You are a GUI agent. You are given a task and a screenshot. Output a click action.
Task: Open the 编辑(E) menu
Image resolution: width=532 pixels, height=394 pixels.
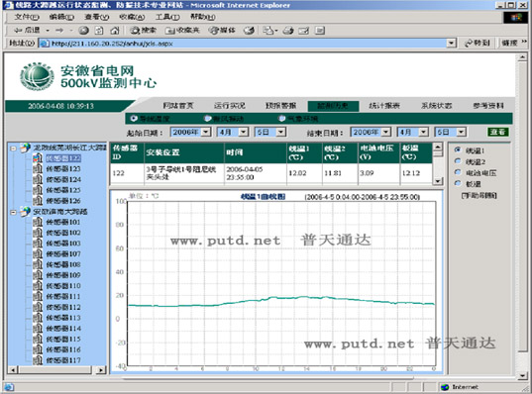point(61,17)
